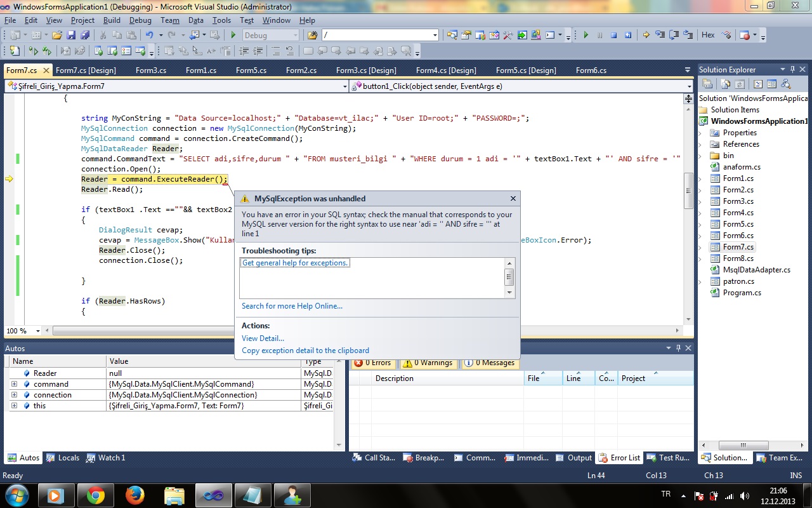Image resolution: width=812 pixels, height=508 pixels.
Task: Click the troubleshooting tips list scrollbar
Action: [x=509, y=277]
